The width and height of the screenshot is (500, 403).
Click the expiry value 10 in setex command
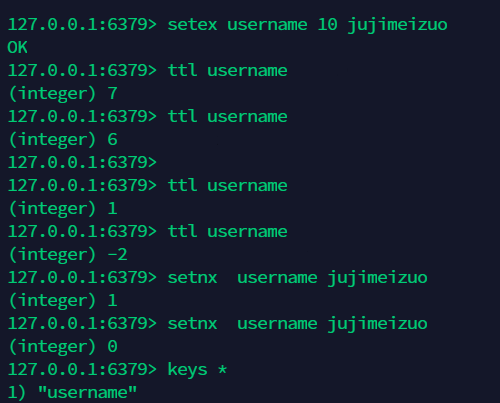pos(327,25)
